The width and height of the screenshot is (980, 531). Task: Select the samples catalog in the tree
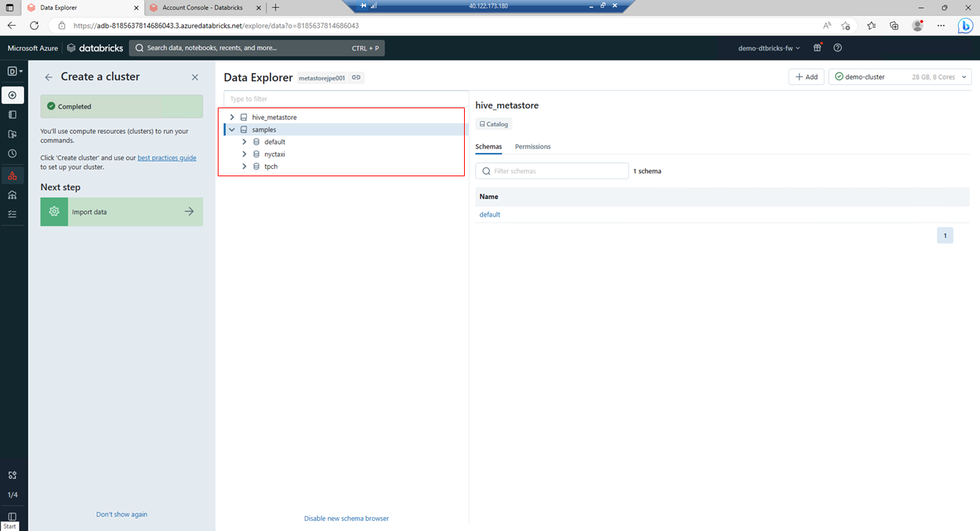(x=264, y=129)
